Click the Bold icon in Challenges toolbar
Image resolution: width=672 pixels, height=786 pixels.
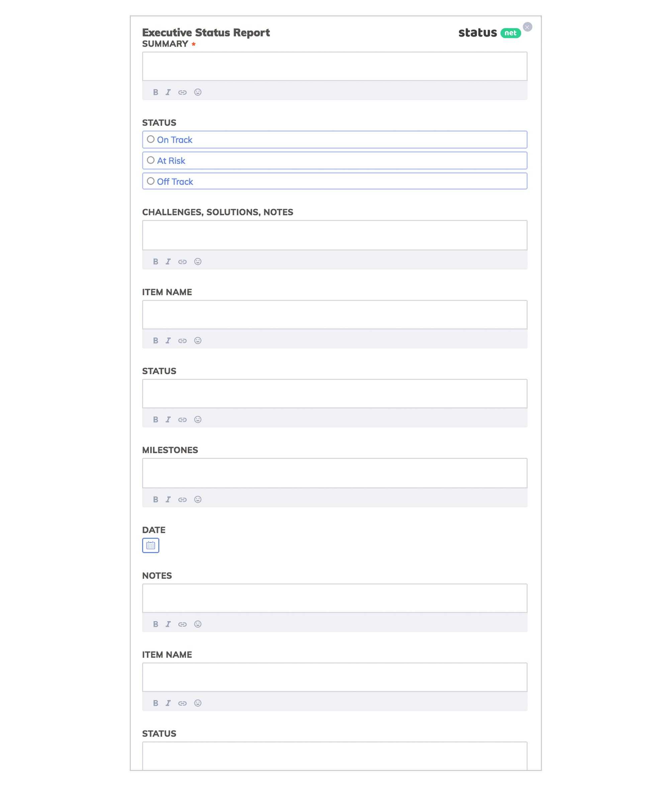[x=155, y=261]
